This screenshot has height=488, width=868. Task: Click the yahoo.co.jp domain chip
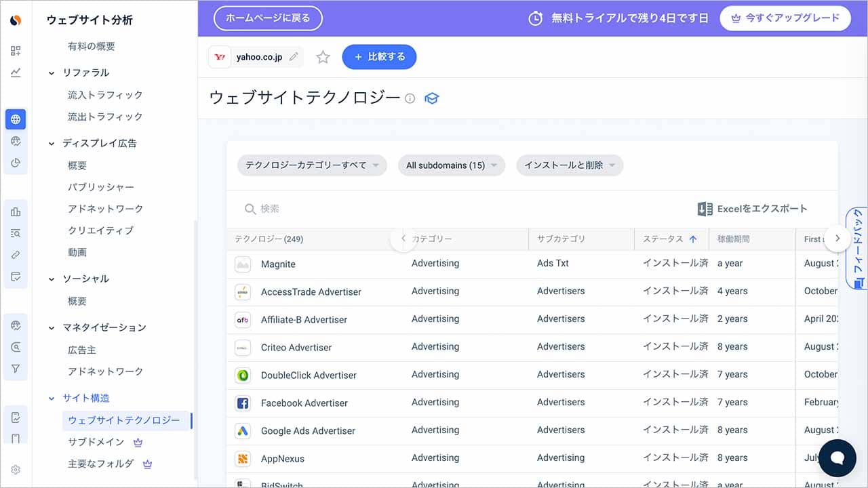256,57
